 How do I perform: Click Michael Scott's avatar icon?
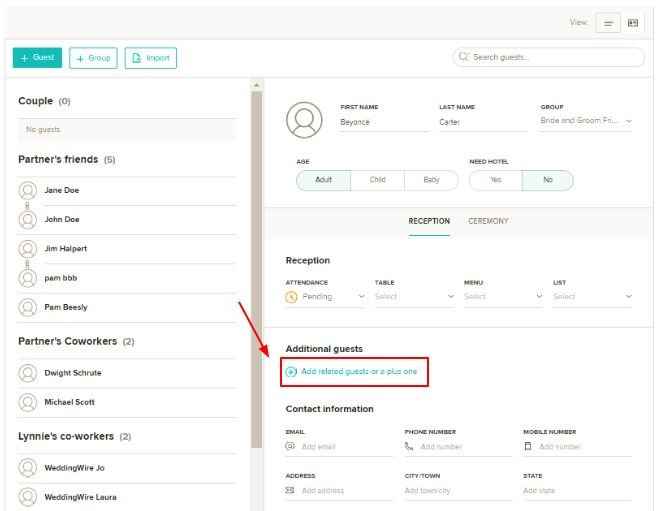[x=28, y=402]
